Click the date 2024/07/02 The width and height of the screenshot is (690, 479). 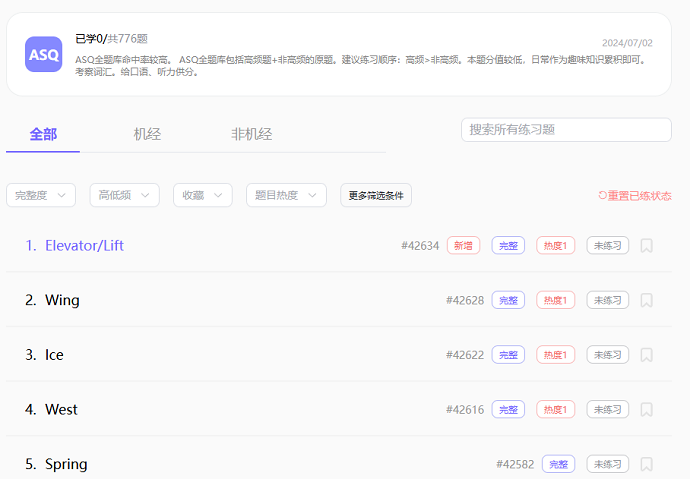point(627,43)
